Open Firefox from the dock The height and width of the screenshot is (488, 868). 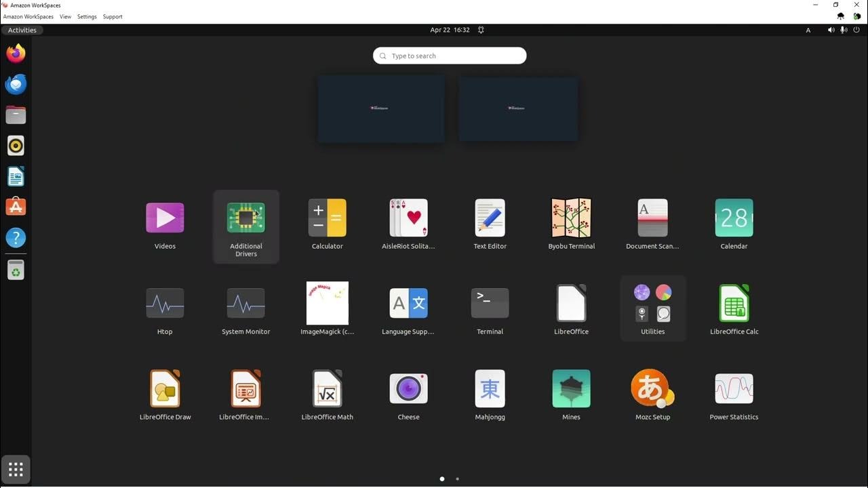coord(16,53)
